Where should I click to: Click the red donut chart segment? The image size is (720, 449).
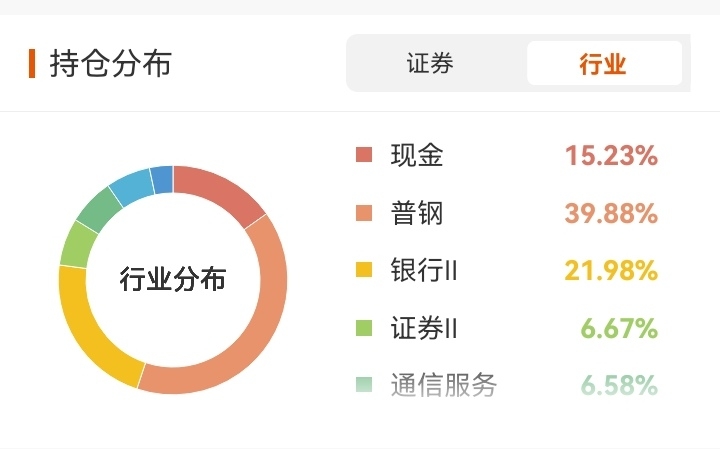coord(216,187)
